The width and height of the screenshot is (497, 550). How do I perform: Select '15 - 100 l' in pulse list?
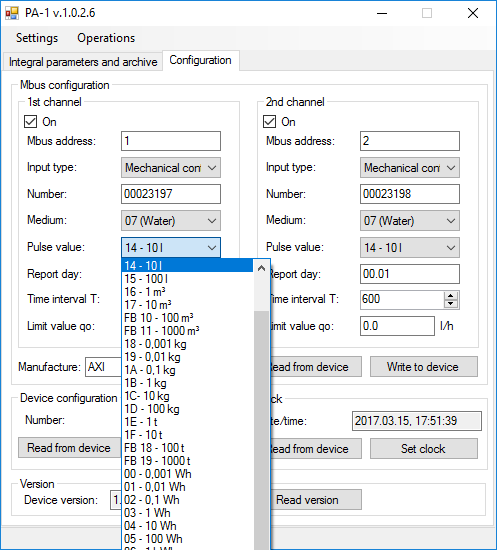[187, 279]
